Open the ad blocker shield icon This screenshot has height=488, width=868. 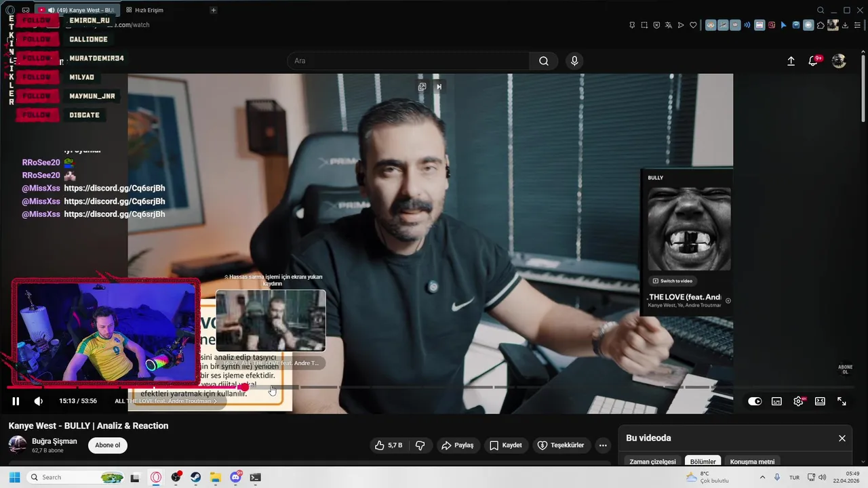[x=656, y=25]
